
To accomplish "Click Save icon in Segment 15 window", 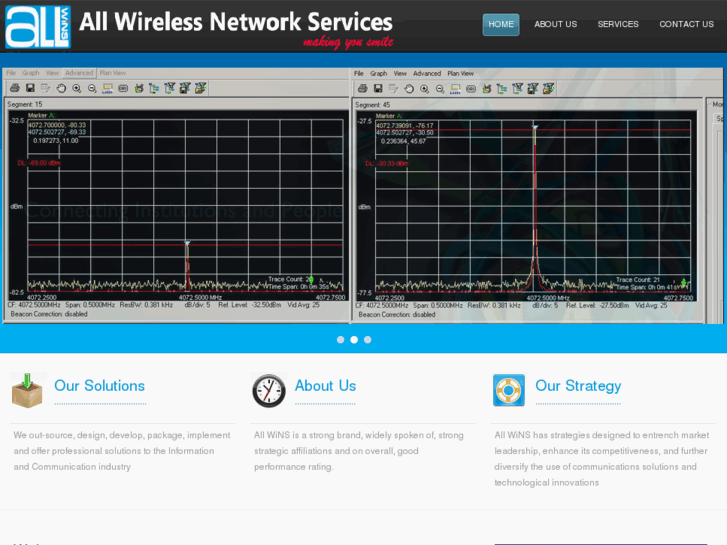I will (30, 88).
